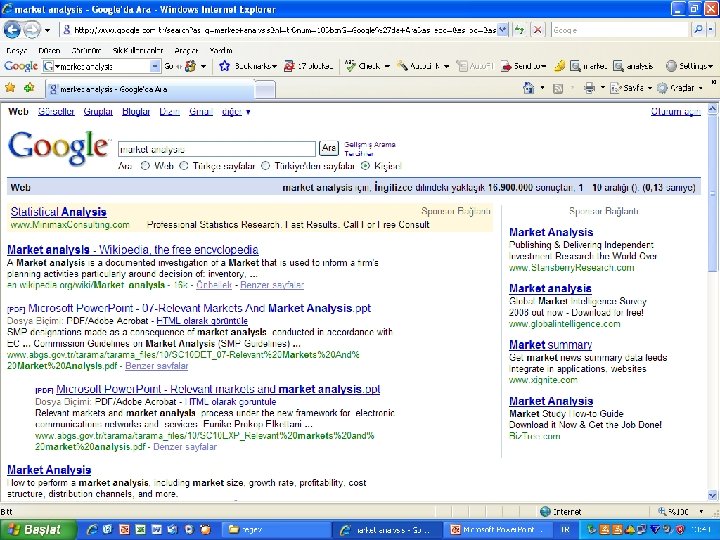Click the popup blocker blocked-count icon
Image resolution: width=720 pixels, height=540 pixels.
tap(289, 66)
